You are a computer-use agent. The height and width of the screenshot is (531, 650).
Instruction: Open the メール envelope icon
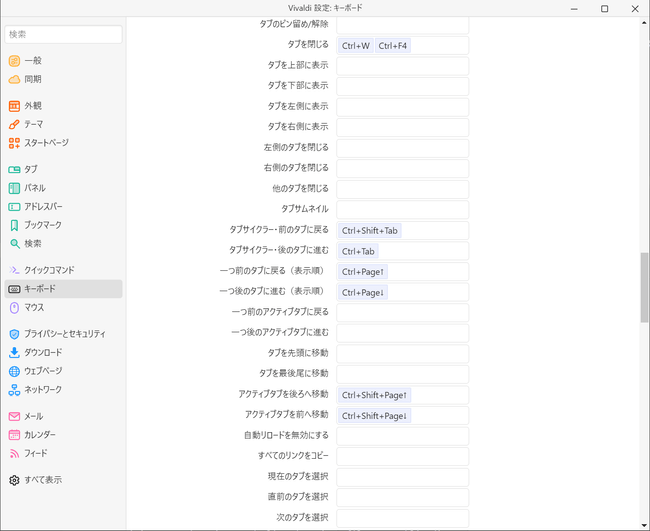pyautogui.click(x=14, y=416)
